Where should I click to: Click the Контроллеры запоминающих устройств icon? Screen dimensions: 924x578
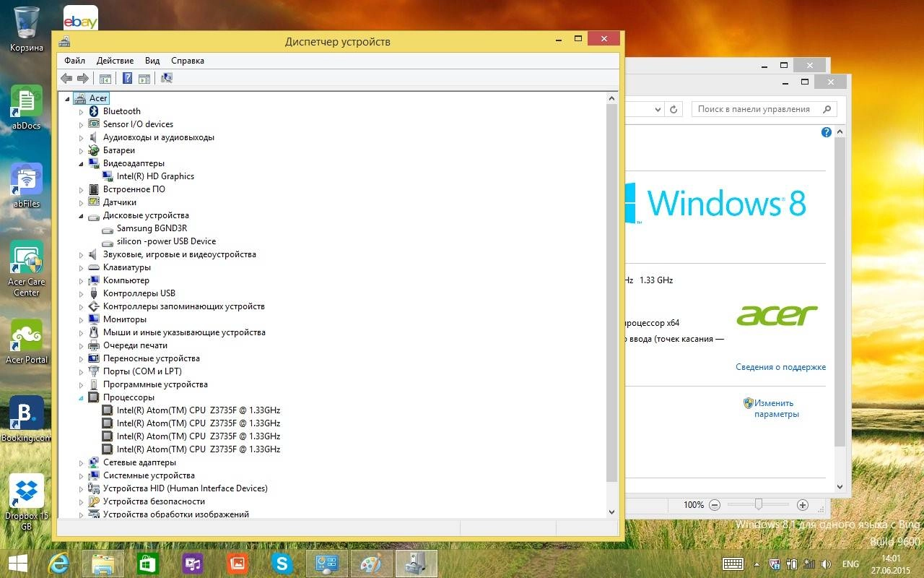click(93, 306)
